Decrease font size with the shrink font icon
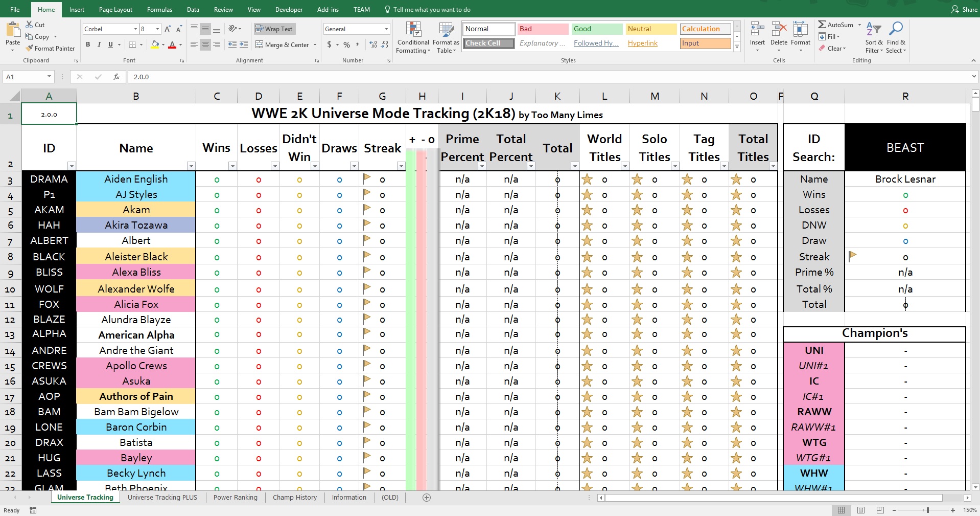Screen dimensions: 980x516 (x=179, y=29)
